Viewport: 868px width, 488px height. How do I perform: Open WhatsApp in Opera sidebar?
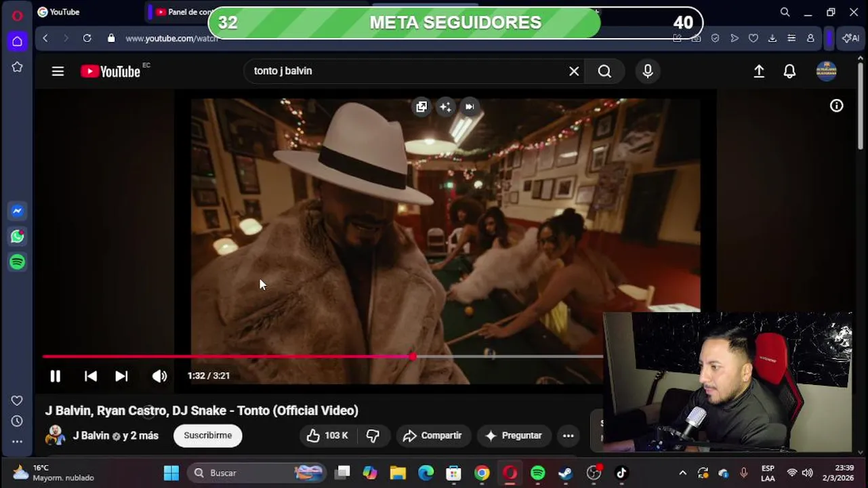pyautogui.click(x=18, y=237)
